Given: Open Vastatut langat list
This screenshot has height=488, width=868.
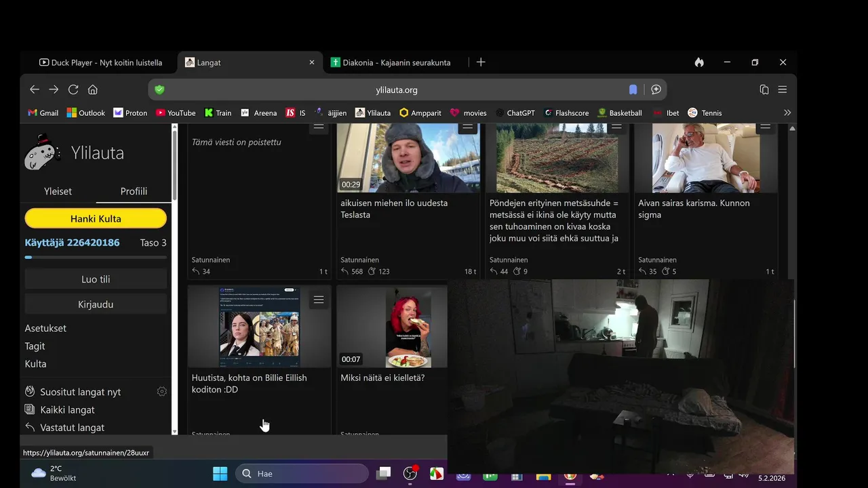Looking at the screenshot, I should click(72, 428).
